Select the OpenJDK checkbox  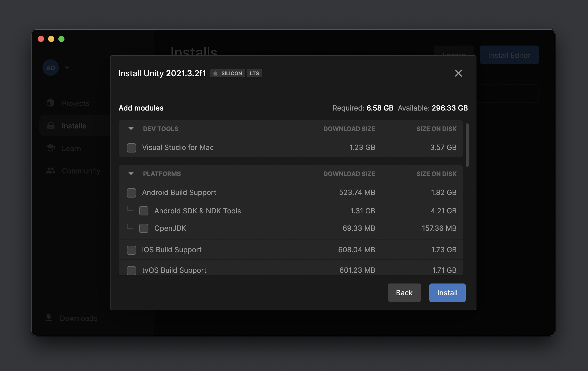click(x=144, y=228)
